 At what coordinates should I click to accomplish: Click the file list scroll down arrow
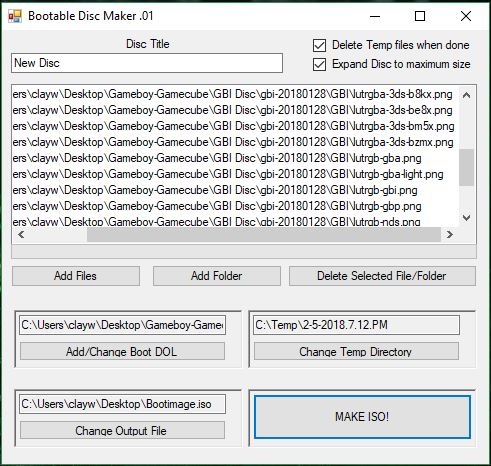pyautogui.click(x=467, y=218)
